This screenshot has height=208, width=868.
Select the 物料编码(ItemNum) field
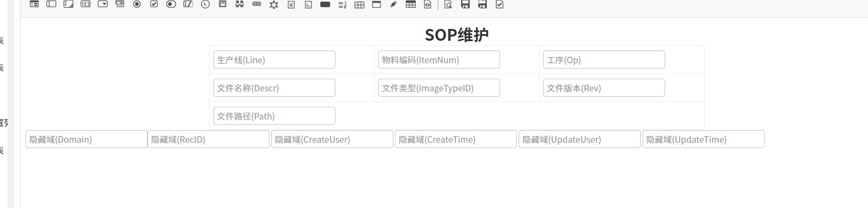point(439,60)
